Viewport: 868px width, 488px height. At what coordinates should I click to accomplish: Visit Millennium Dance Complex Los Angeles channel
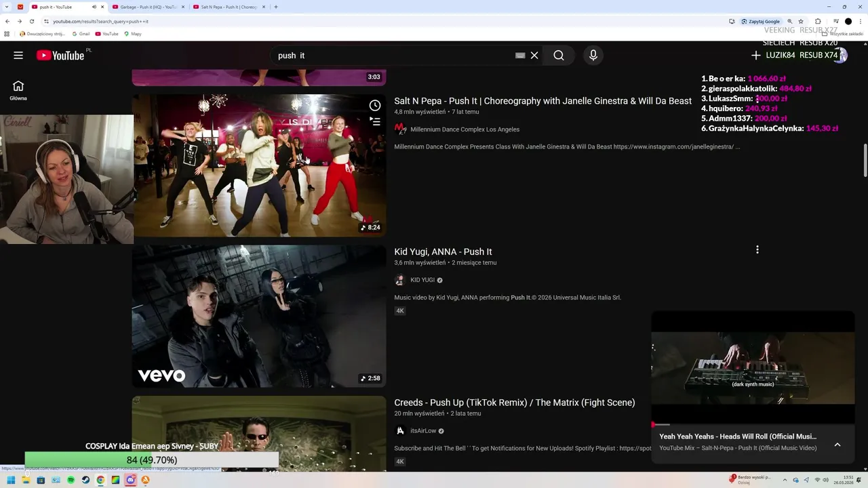pyautogui.click(x=465, y=129)
